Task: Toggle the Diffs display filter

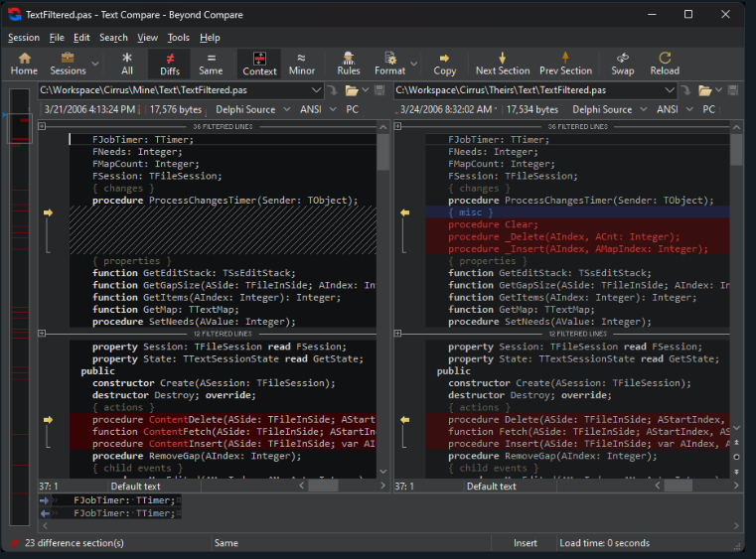Action: (170, 64)
